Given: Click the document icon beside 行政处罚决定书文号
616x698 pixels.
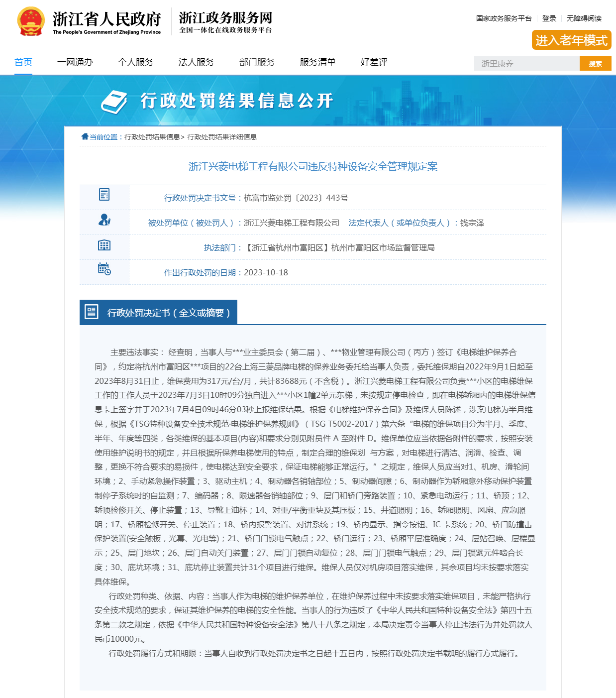Looking at the screenshot, I should (104, 194).
